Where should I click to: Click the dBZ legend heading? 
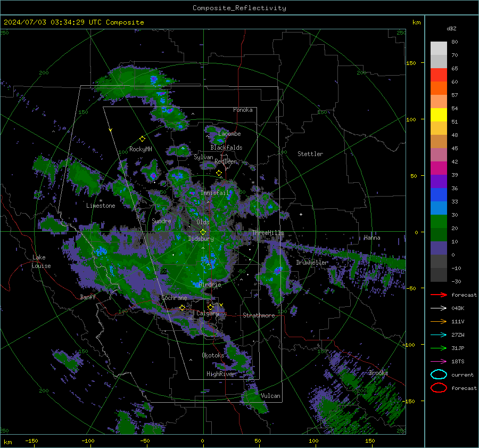click(451, 29)
